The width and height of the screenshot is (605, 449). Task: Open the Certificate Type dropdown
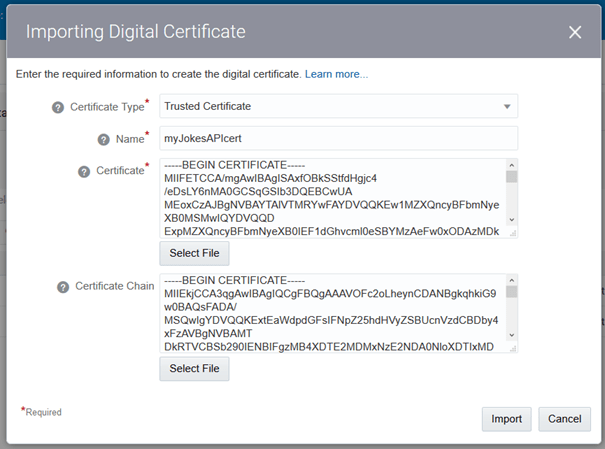(x=338, y=106)
